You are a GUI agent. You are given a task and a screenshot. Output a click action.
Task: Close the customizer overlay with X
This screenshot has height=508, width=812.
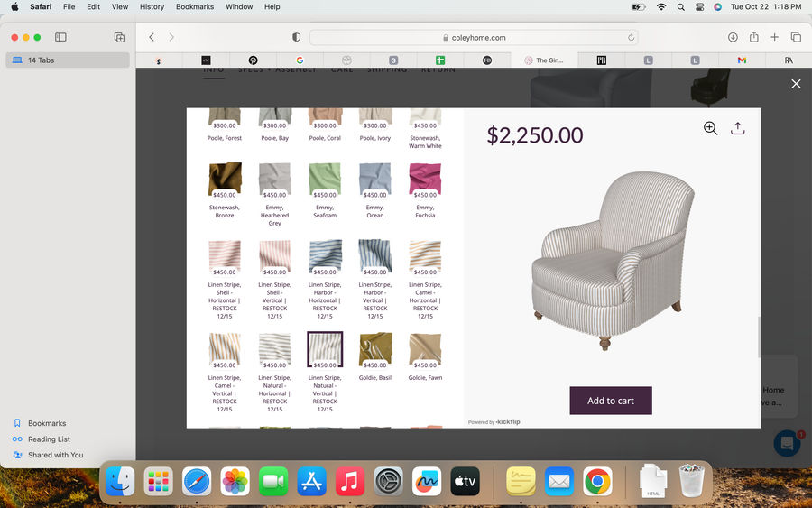point(796,84)
